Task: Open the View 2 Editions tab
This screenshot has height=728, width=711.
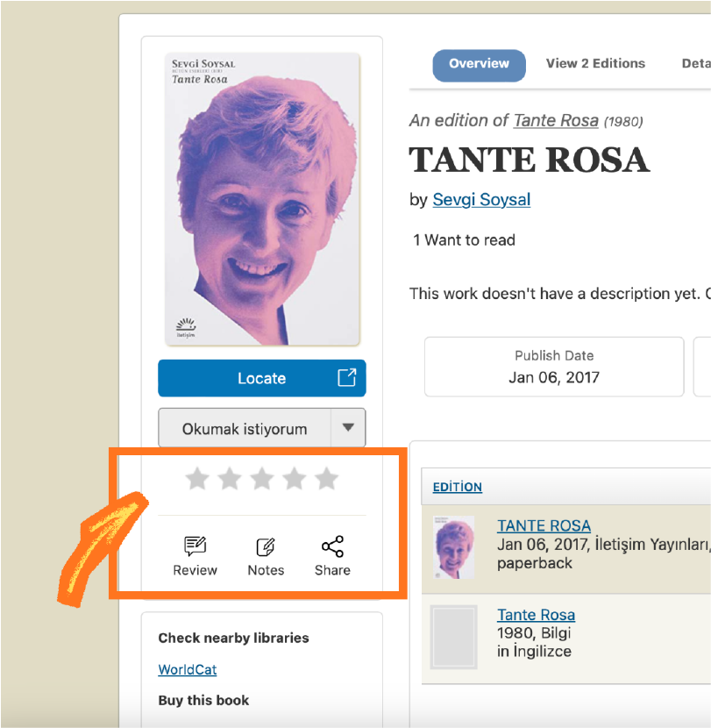Action: pyautogui.click(x=595, y=64)
